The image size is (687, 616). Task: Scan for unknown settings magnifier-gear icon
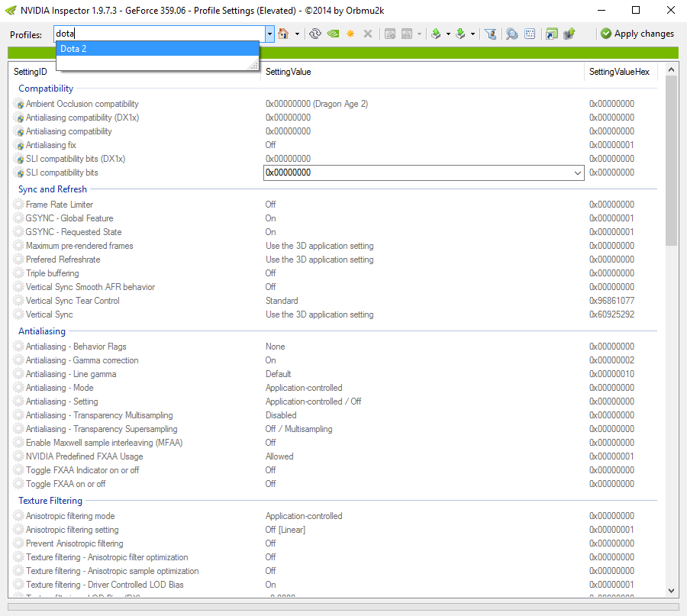click(511, 34)
